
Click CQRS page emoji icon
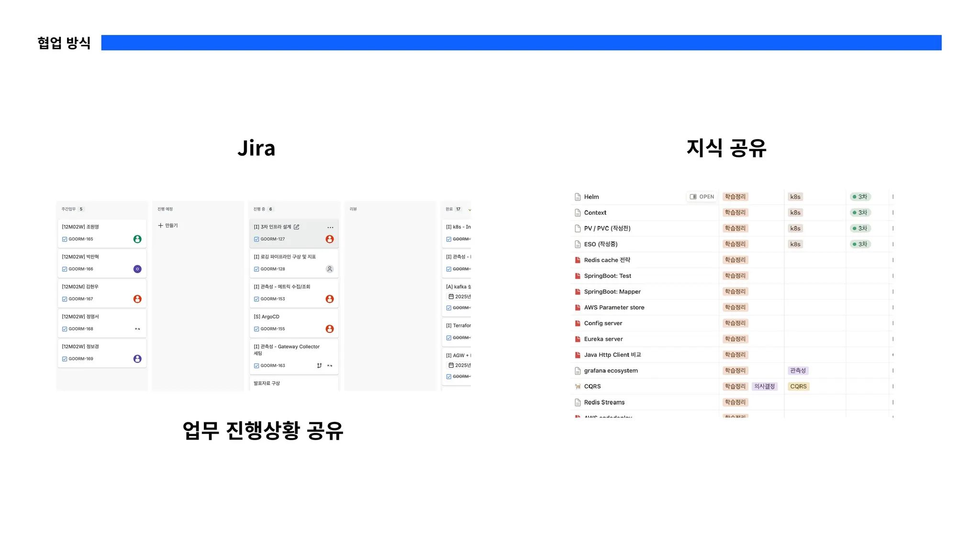pos(578,386)
